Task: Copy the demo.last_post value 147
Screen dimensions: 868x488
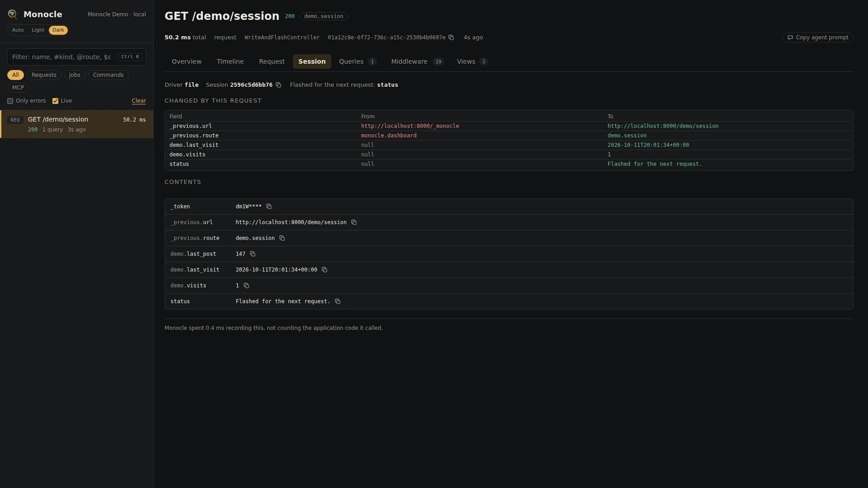Action: pyautogui.click(x=253, y=254)
